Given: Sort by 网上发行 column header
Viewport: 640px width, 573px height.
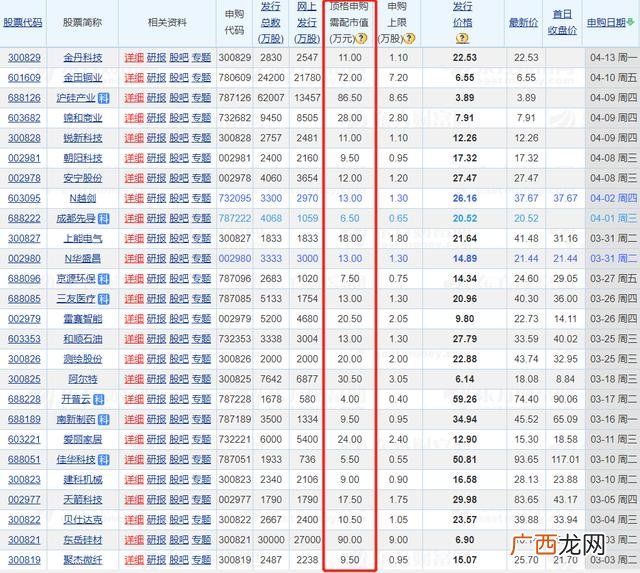Looking at the screenshot, I should coord(307,22).
